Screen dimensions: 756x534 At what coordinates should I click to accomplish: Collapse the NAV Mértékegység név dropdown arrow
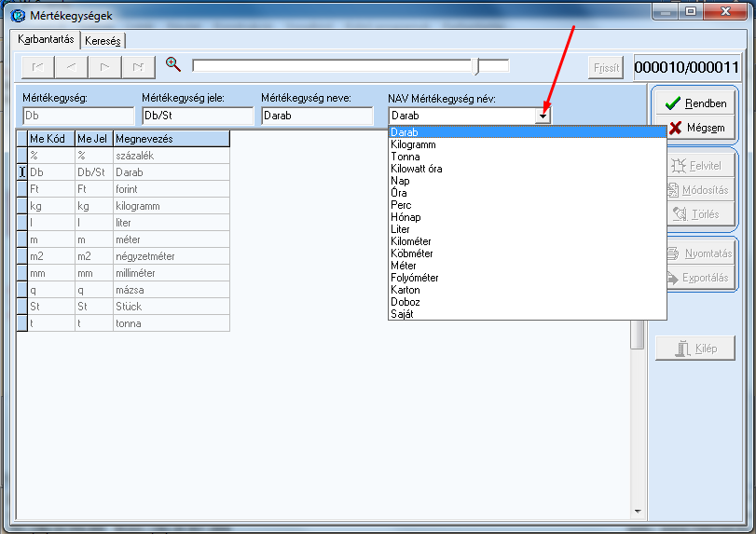pyautogui.click(x=543, y=116)
